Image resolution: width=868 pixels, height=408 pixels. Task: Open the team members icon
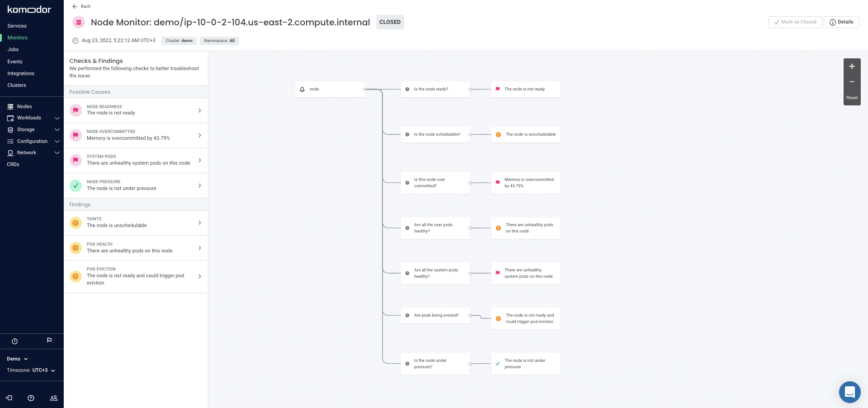point(54,398)
